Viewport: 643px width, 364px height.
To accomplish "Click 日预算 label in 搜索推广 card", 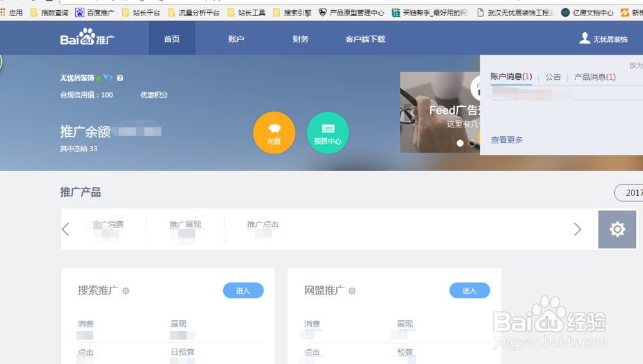I will [183, 352].
